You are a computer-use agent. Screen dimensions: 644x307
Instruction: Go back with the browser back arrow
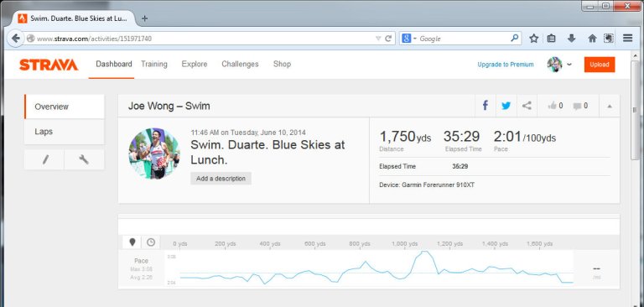pyautogui.click(x=15, y=39)
